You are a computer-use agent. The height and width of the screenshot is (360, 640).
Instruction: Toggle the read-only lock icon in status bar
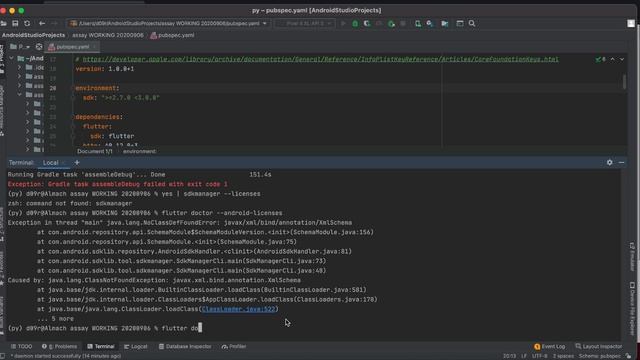pyautogui.click(x=628, y=356)
